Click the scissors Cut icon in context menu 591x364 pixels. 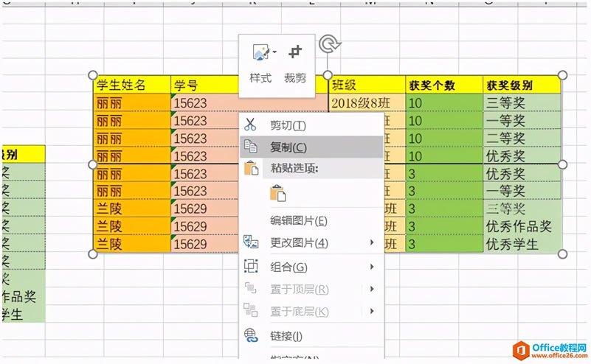[250, 125]
